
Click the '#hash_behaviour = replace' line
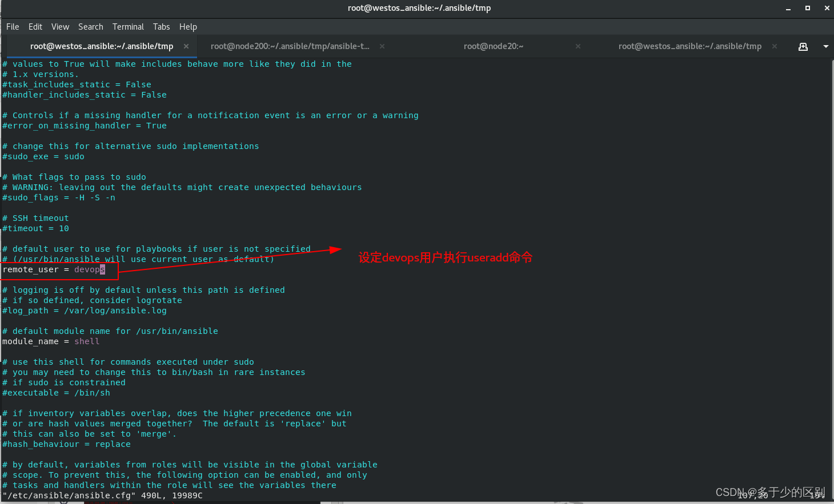66,444
